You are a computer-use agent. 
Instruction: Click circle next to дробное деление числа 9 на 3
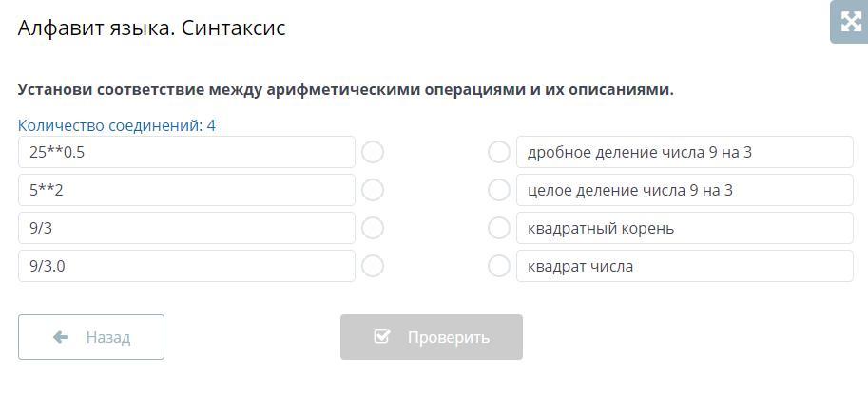click(x=498, y=152)
